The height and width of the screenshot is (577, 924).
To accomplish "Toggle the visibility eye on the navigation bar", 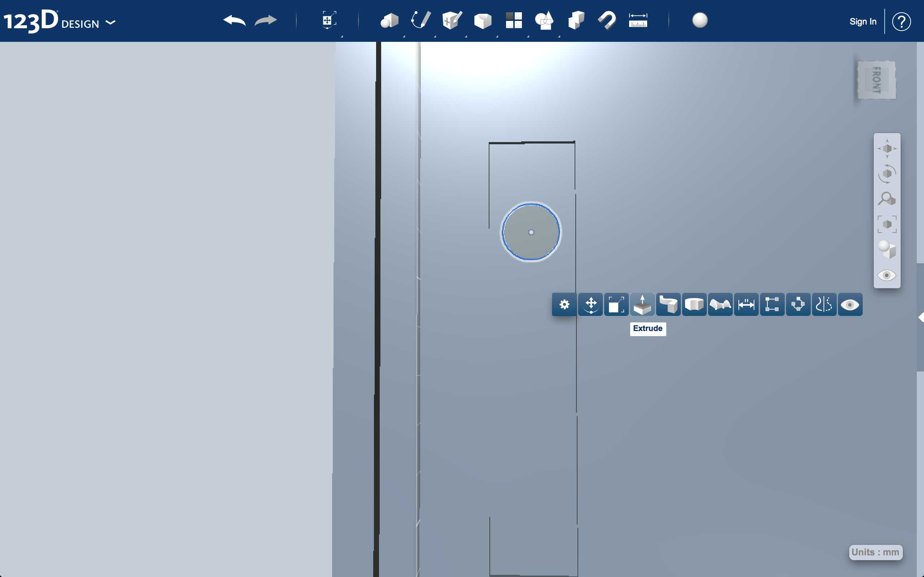I will tap(886, 276).
